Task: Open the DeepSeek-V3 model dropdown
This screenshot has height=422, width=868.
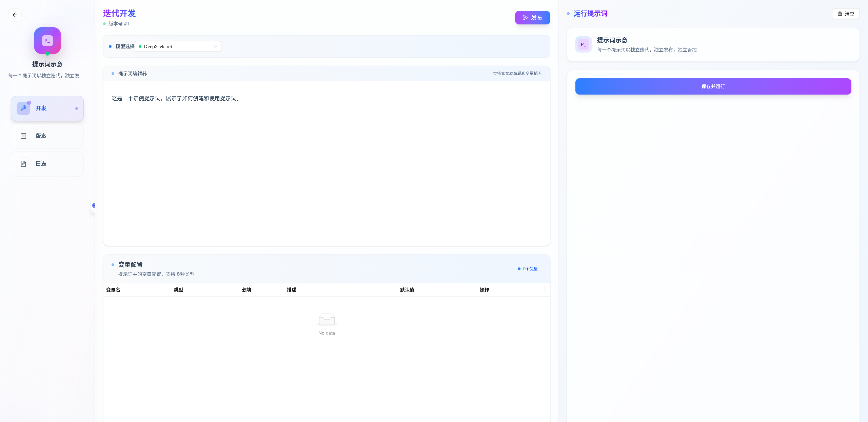Action: (177, 46)
